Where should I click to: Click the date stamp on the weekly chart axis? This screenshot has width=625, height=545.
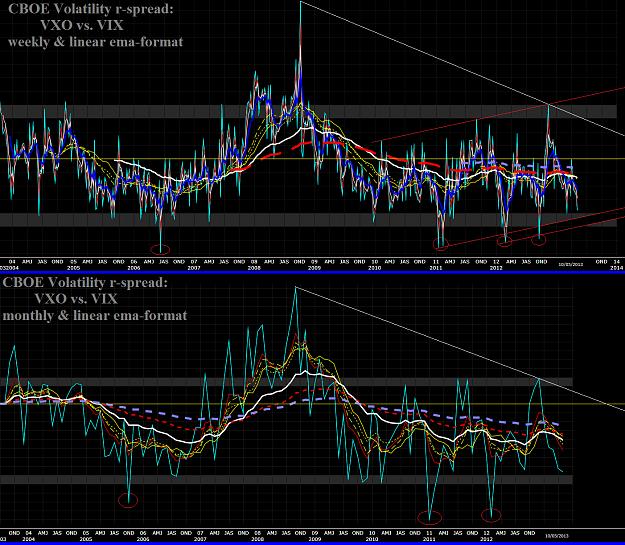click(x=571, y=264)
